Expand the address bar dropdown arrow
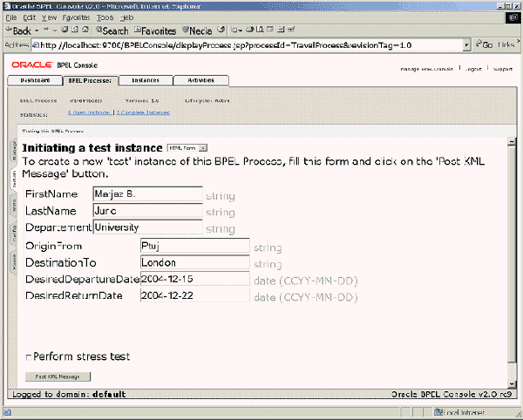Image resolution: width=523 pixels, height=420 pixels. (x=467, y=45)
